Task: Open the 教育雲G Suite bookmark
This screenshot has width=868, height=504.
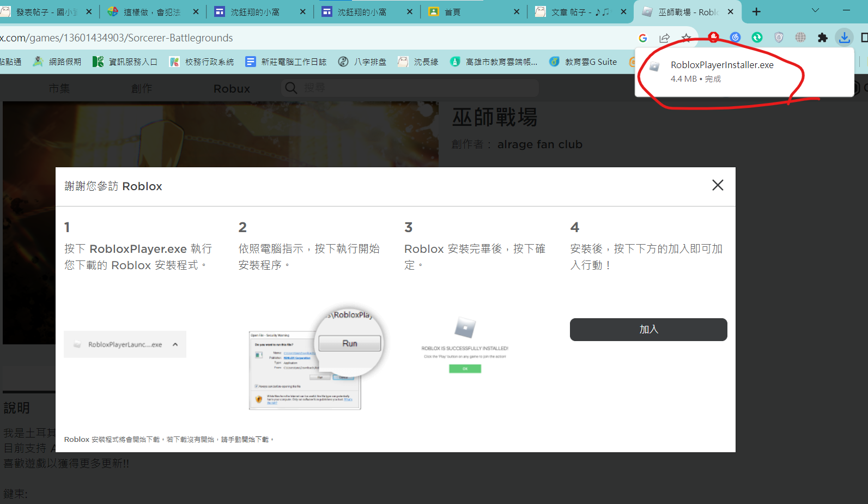Action: click(582, 62)
